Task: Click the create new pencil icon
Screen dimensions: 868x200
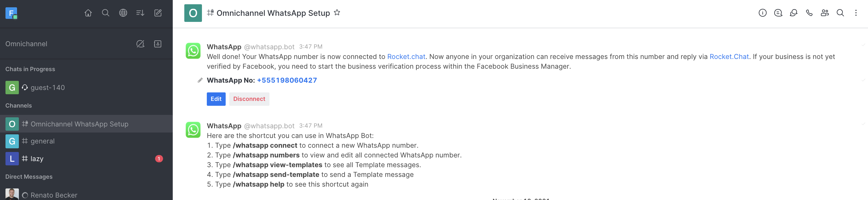Action: tap(158, 13)
